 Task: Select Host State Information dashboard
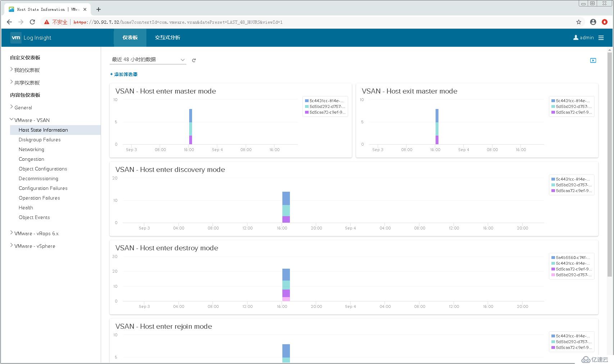click(x=55, y=130)
